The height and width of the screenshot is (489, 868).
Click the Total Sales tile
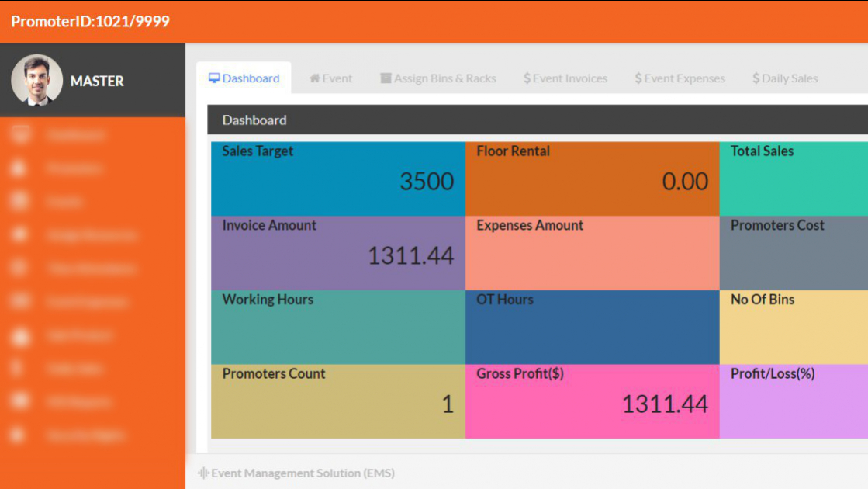(x=793, y=179)
